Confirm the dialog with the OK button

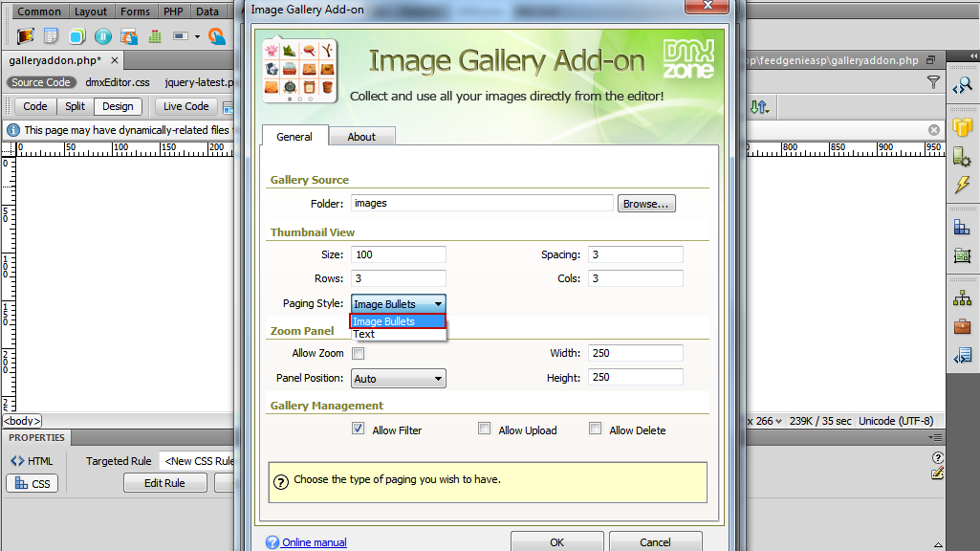click(556, 541)
